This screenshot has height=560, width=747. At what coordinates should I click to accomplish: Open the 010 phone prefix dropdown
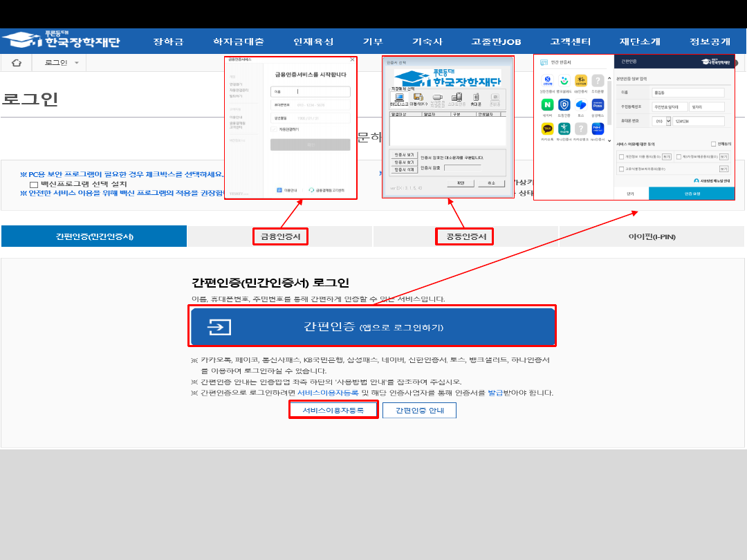point(668,121)
